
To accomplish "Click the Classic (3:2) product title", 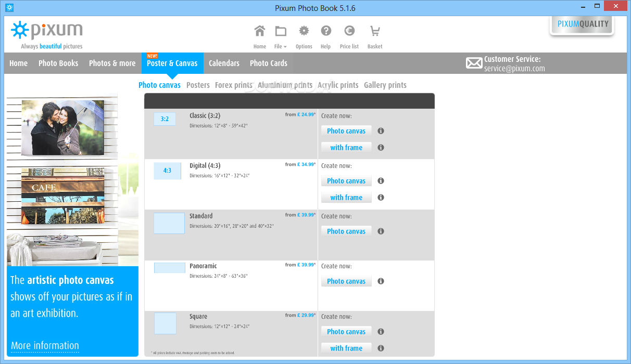I will pyautogui.click(x=205, y=115).
